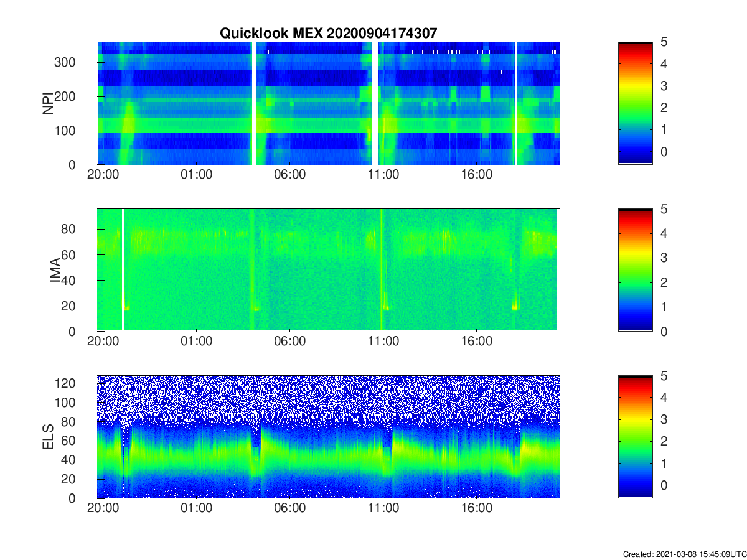
Task: Click 16:00 time label under ELS plot
Action: coord(477,508)
